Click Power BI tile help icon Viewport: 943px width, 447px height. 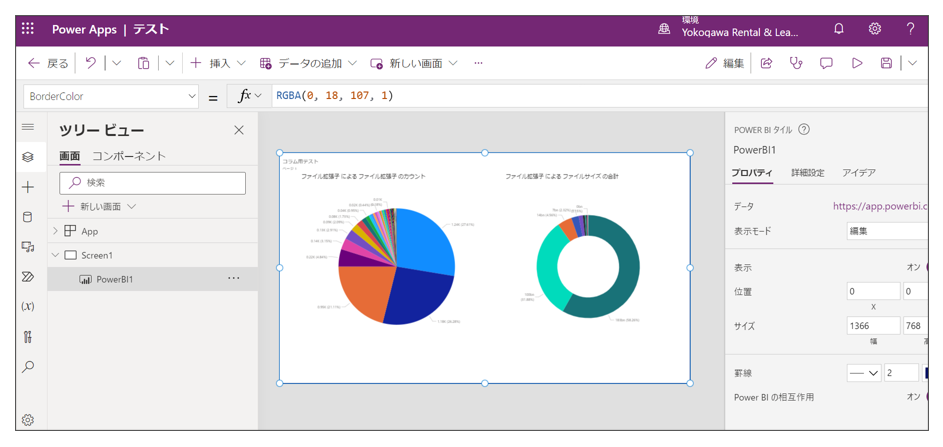coord(803,129)
